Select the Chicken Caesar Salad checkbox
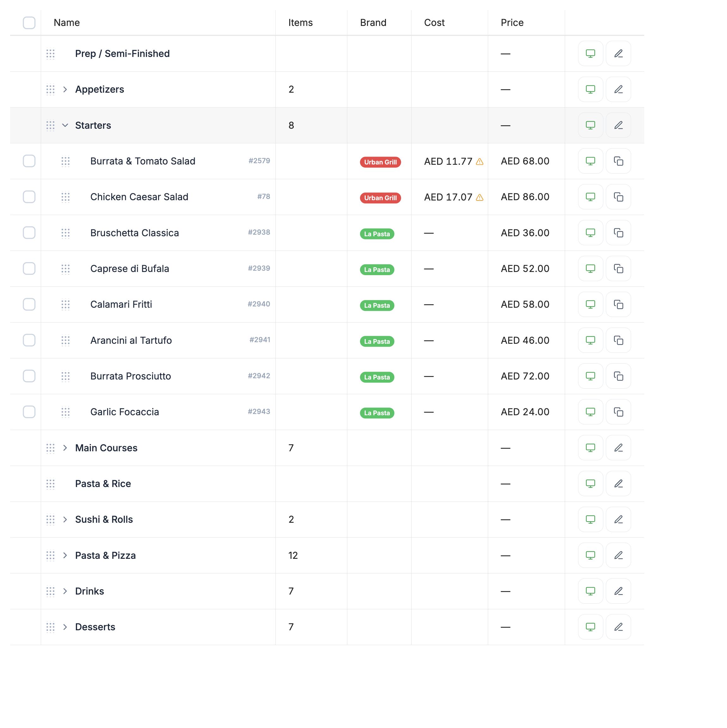Screen dimensions: 727x728 coord(29,197)
